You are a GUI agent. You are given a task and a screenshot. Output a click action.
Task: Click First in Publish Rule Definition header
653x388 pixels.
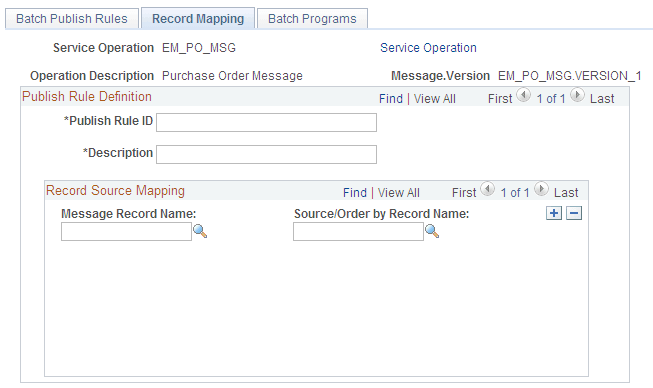tap(500, 99)
